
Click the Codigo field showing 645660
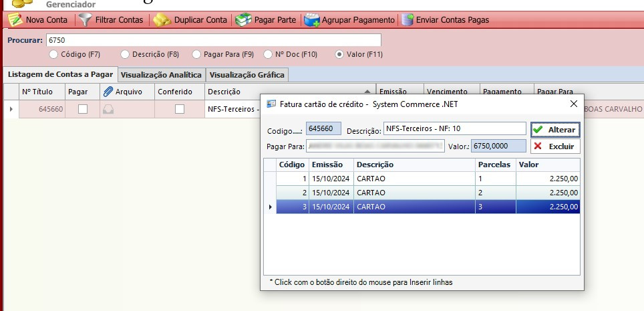click(x=323, y=129)
